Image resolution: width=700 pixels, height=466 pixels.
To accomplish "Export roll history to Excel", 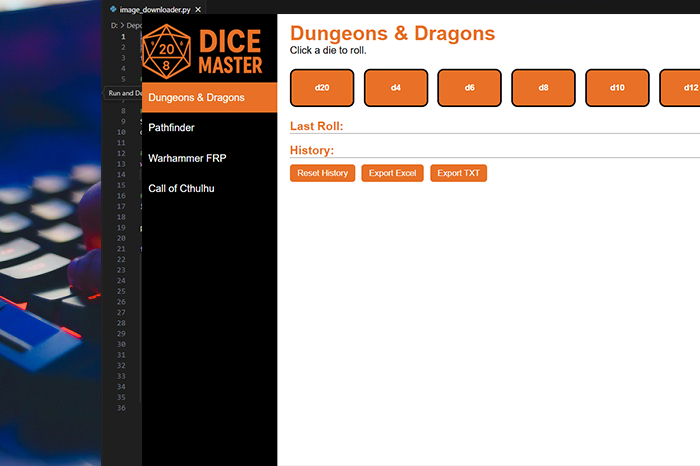I will [x=392, y=173].
